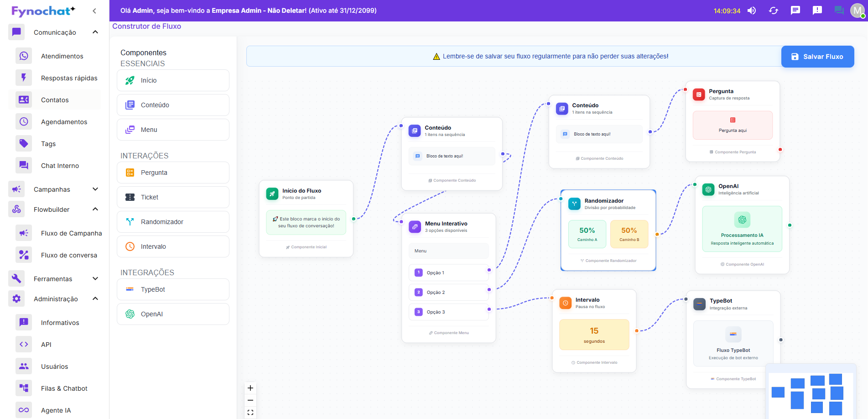
Task: Expand the Campanhas menu section
Action: [x=95, y=189]
